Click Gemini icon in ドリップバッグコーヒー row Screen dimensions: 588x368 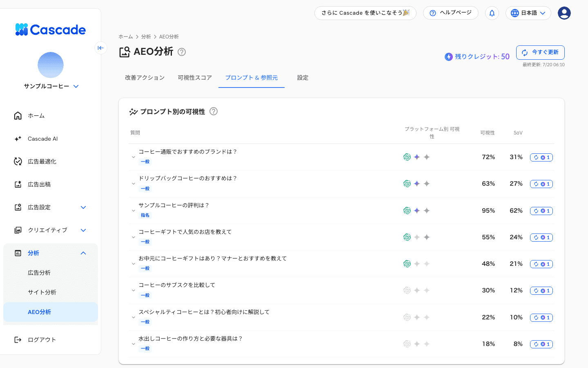coord(417,184)
